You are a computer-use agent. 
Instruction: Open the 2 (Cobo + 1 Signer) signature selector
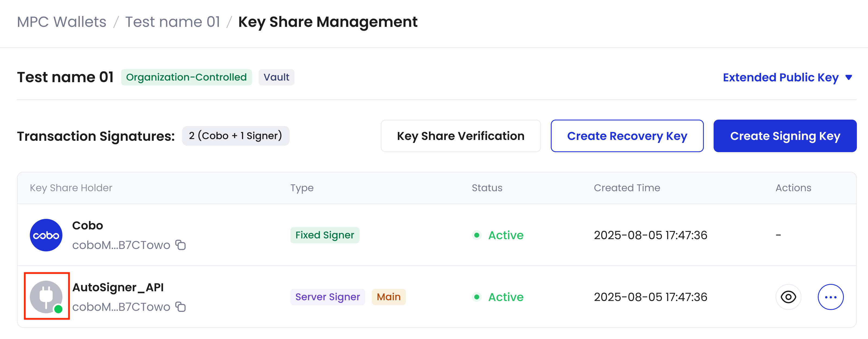235,136
